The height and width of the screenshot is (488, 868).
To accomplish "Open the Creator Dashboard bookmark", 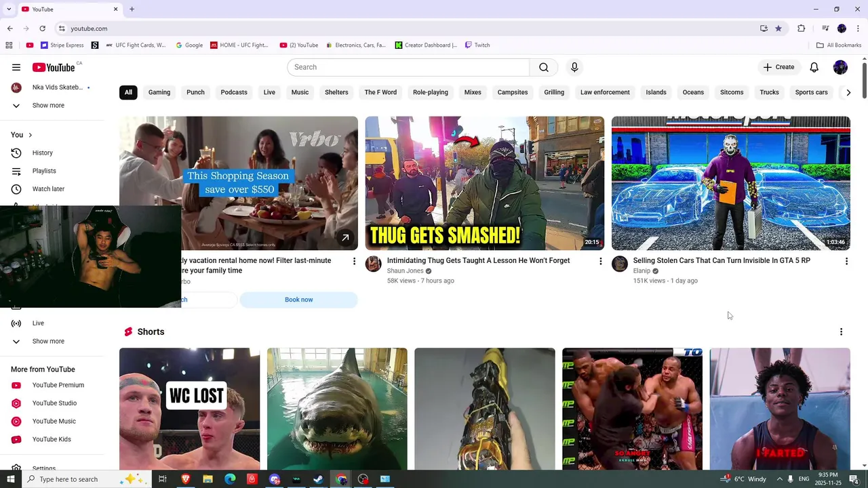I will (427, 45).
